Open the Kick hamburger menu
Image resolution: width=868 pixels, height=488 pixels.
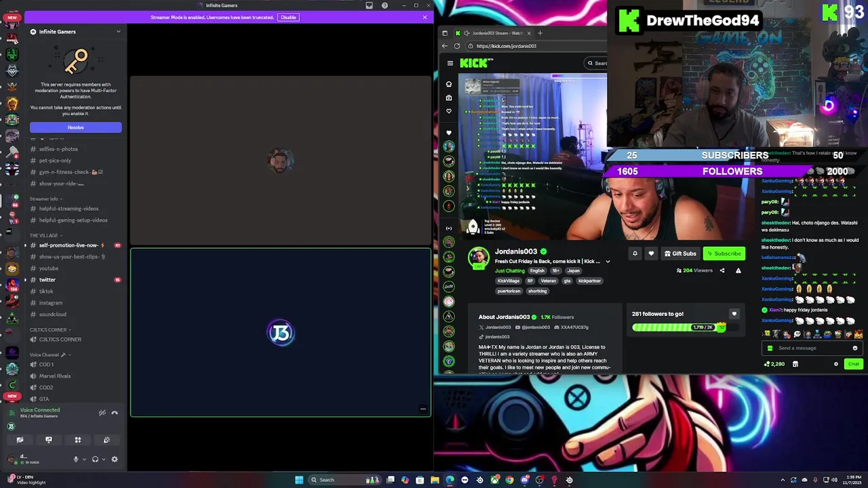click(450, 63)
